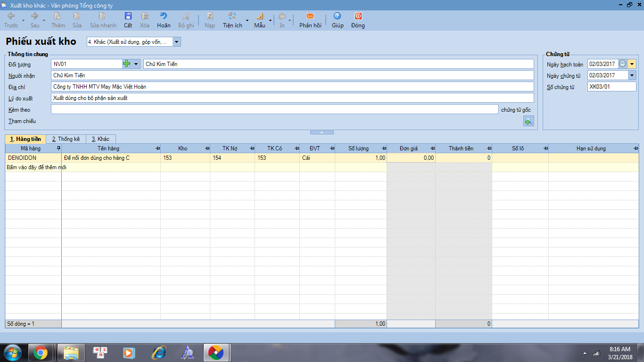
Task: Click the In print icon
Action: click(282, 20)
